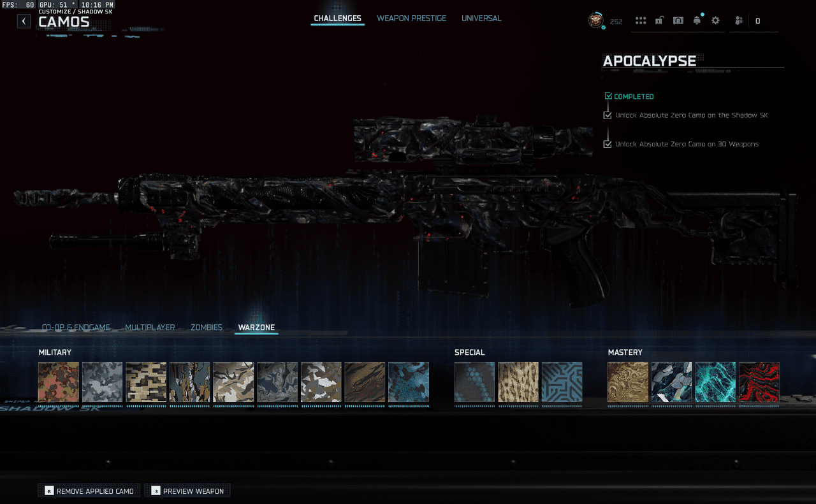Screen dimensions: 816x504
Task: Click the Preview Weapon button
Action: pyautogui.click(x=187, y=491)
